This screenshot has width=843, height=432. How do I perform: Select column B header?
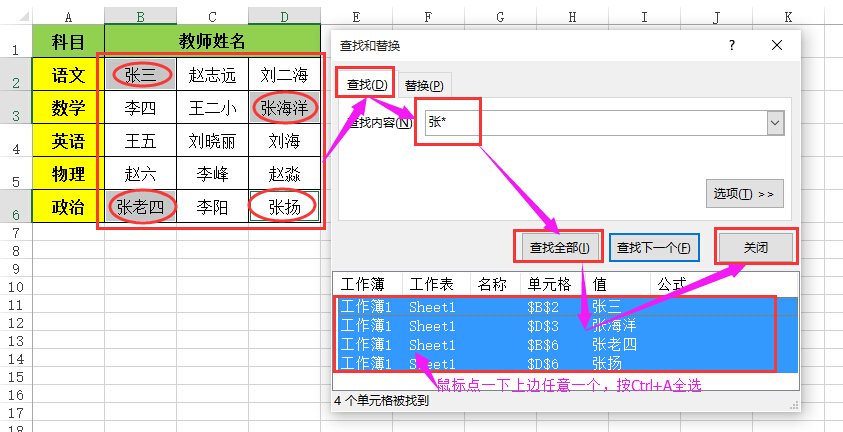[140, 17]
